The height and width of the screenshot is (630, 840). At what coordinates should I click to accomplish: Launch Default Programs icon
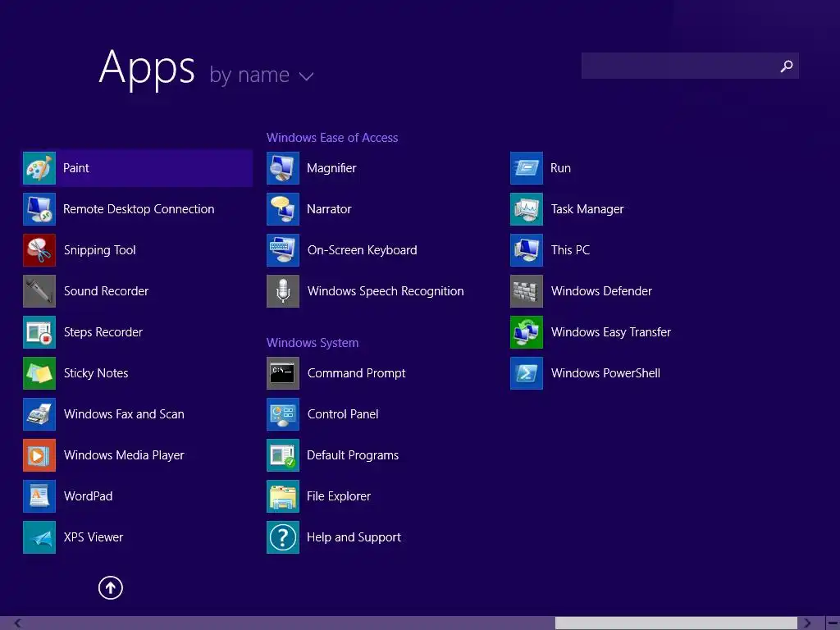click(283, 455)
